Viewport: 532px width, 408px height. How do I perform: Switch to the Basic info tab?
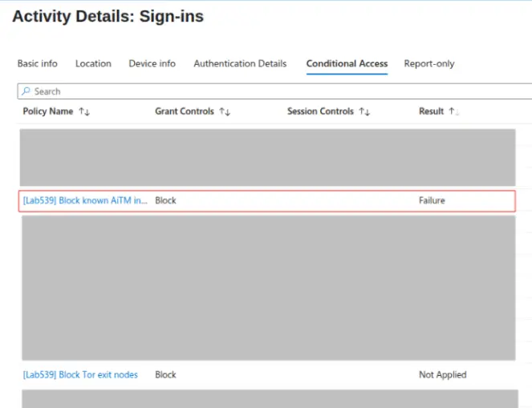(x=37, y=63)
